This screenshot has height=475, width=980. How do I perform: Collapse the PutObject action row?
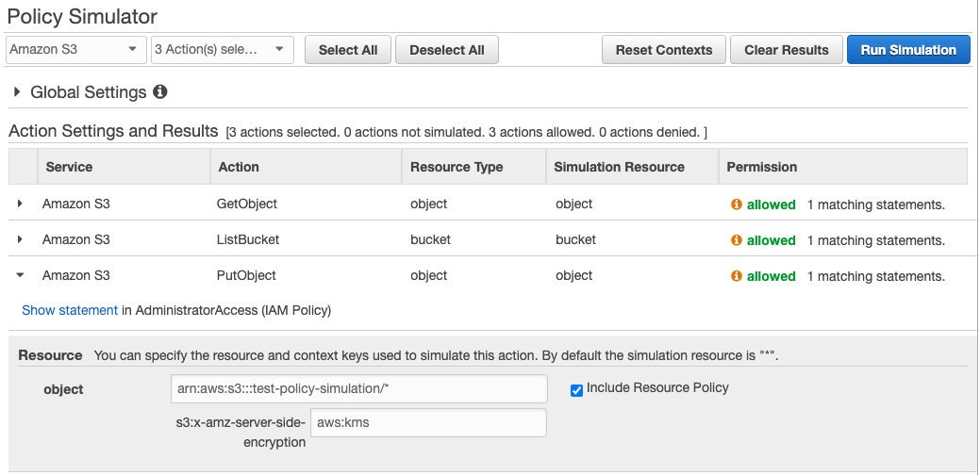20,276
